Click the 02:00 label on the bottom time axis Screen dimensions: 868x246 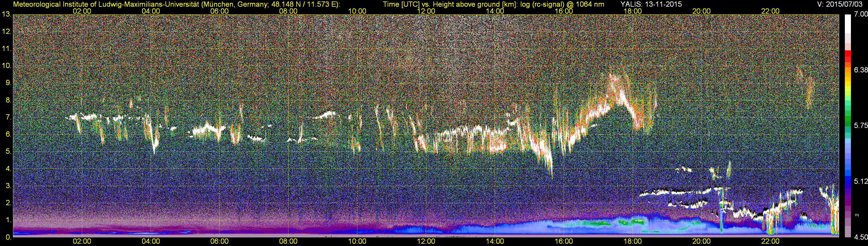click(x=82, y=242)
